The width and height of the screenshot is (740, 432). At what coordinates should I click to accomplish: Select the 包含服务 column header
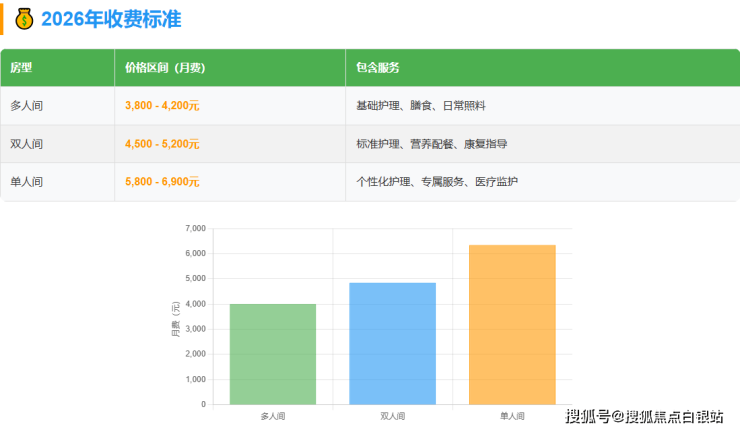point(378,68)
